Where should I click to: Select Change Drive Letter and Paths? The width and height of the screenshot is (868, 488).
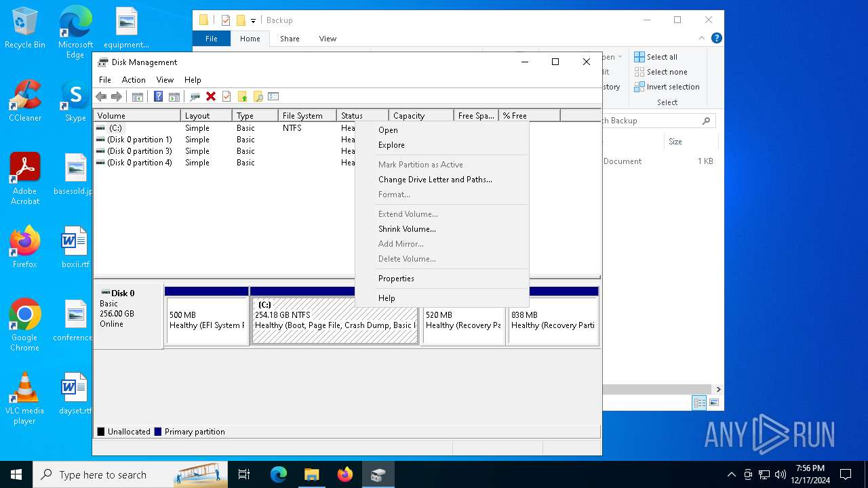click(x=441, y=180)
